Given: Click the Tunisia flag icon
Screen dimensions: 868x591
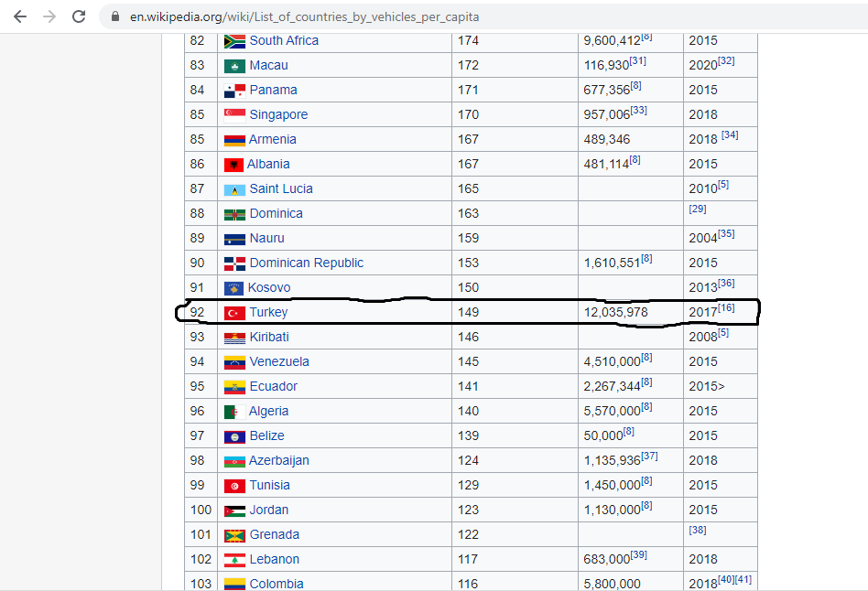Looking at the screenshot, I should click(x=234, y=486).
